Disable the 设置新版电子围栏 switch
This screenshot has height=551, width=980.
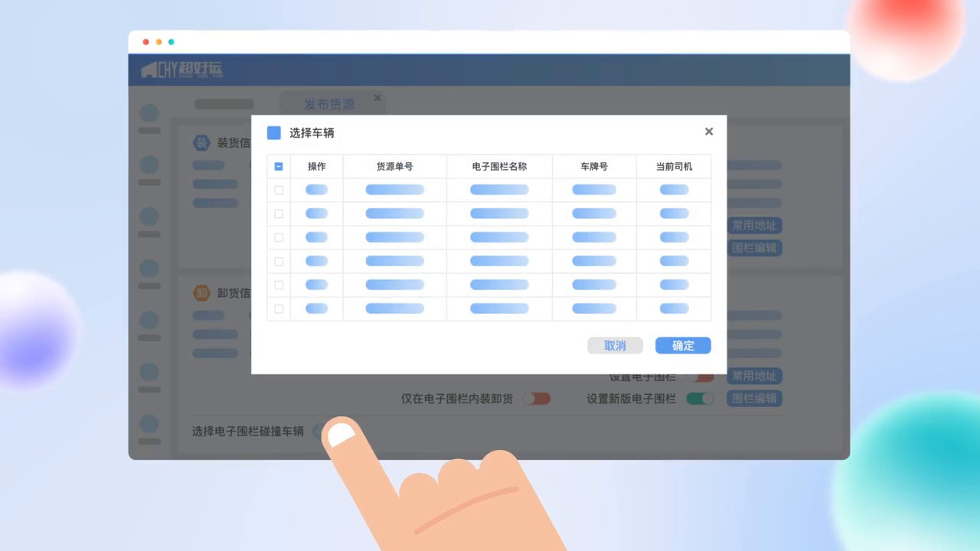pyautogui.click(x=700, y=399)
